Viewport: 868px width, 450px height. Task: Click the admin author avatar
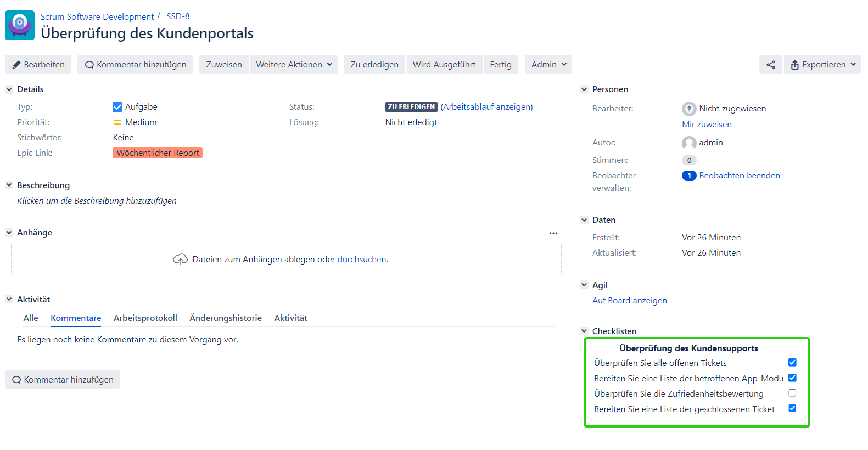pyautogui.click(x=688, y=143)
